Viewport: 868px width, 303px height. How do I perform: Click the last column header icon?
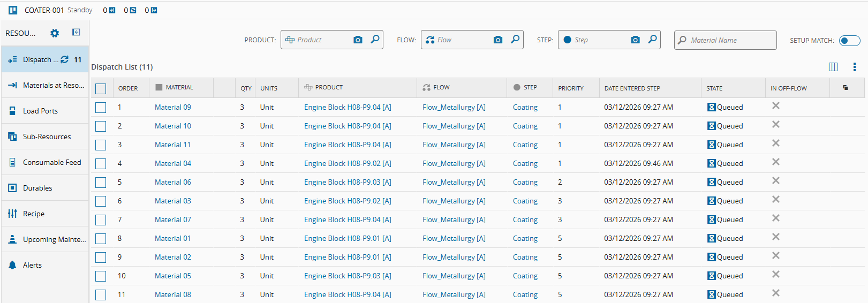(846, 87)
